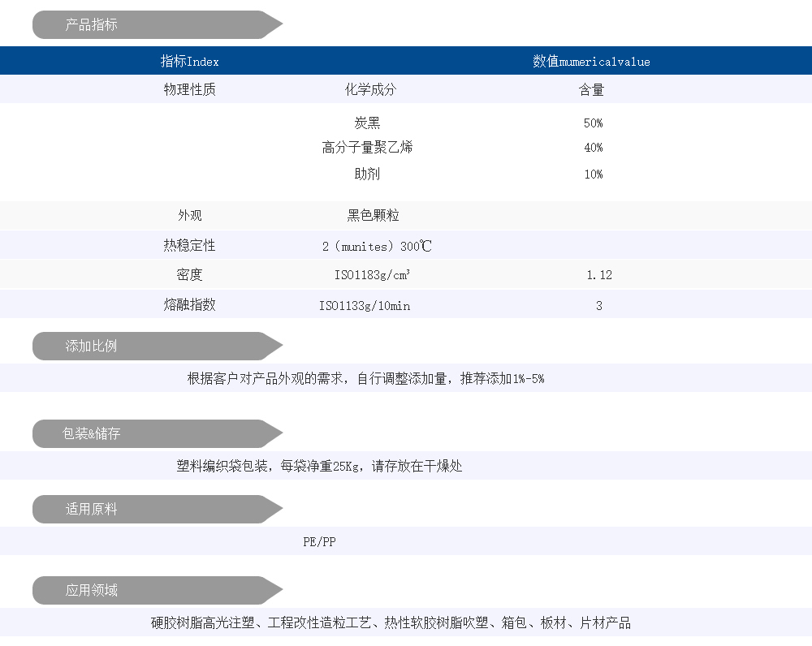Image resolution: width=812 pixels, height=646 pixels.
Task: Click the 数值mumericalvalue column header
Action: pyautogui.click(x=591, y=62)
